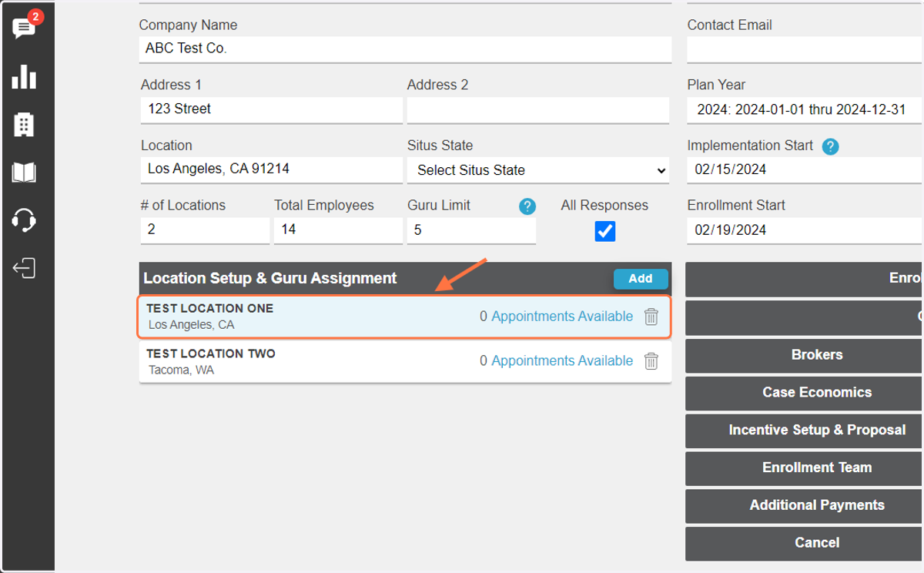Click the empty Address 2 field
Viewport: 924px width, 573px height.
[x=538, y=109]
